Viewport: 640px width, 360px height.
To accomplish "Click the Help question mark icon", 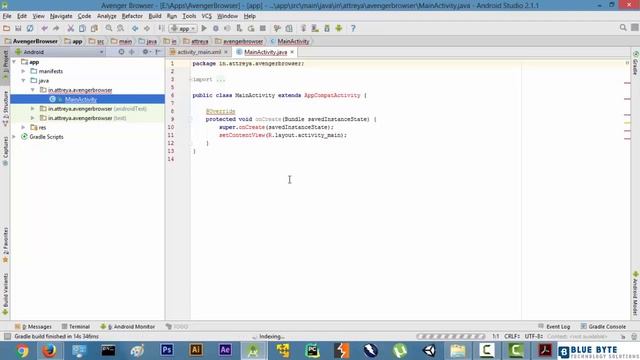I will tap(353, 28).
